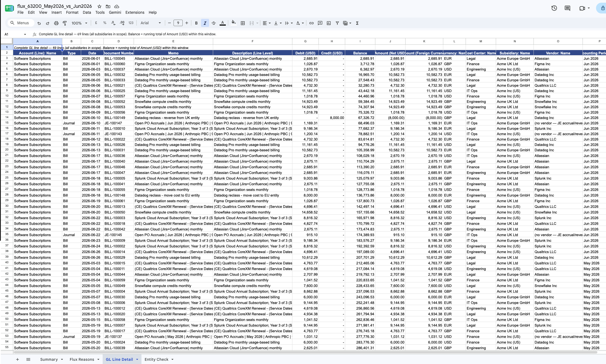Screen dimensions: 606x364
Task: Click the Merge cells icon
Action: [x=252, y=23]
